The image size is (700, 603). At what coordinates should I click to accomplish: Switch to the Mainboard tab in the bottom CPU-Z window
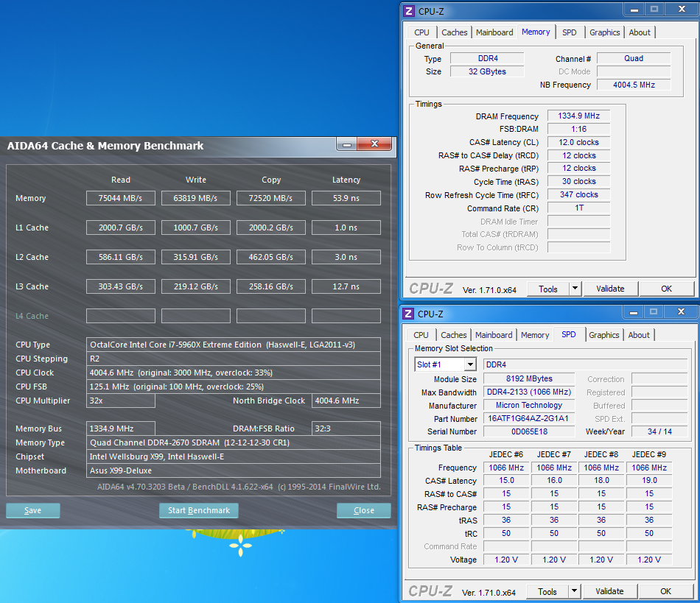[x=494, y=335]
